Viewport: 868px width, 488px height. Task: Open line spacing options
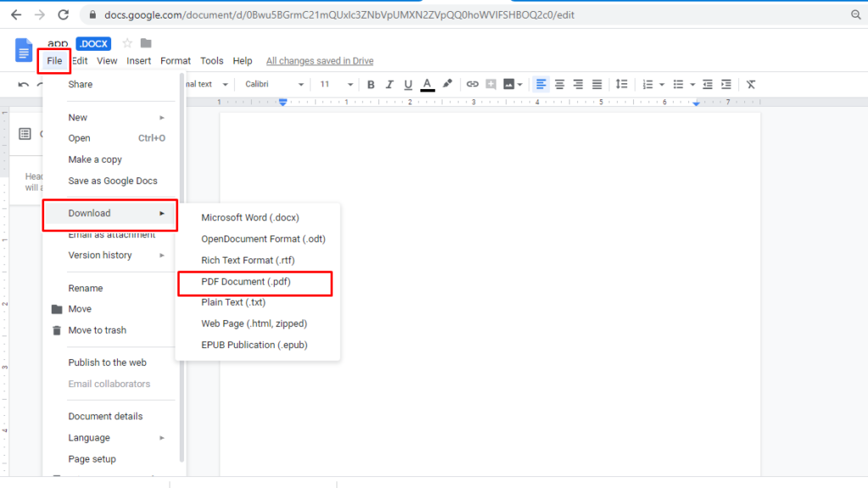pyautogui.click(x=621, y=84)
